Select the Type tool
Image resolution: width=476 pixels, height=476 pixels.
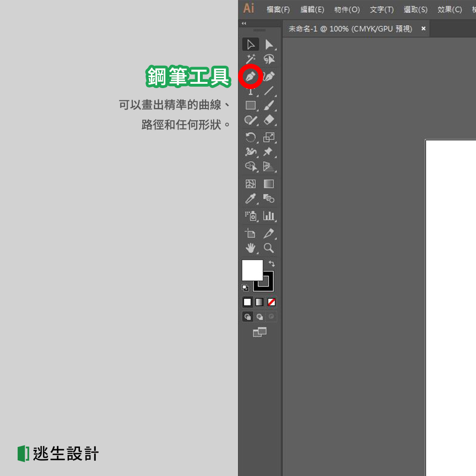(251, 90)
